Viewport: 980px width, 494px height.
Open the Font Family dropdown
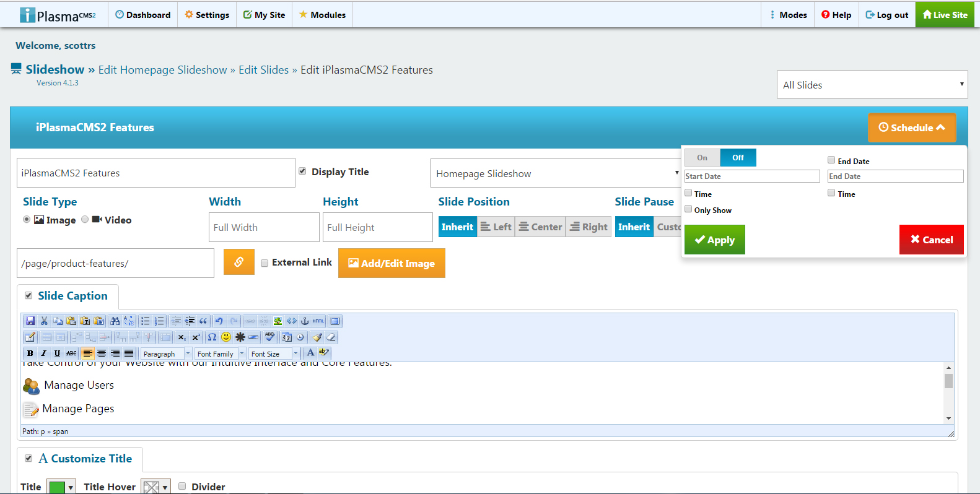coord(221,353)
